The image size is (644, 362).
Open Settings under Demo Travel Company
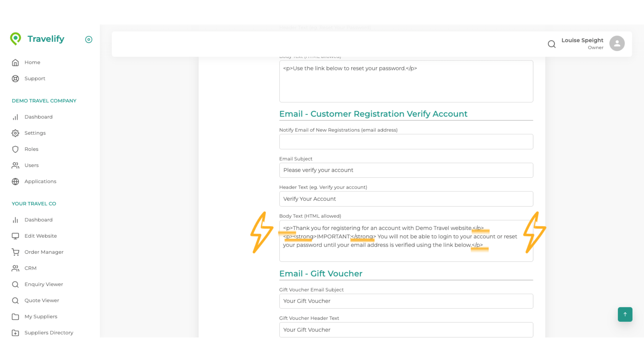click(x=35, y=133)
